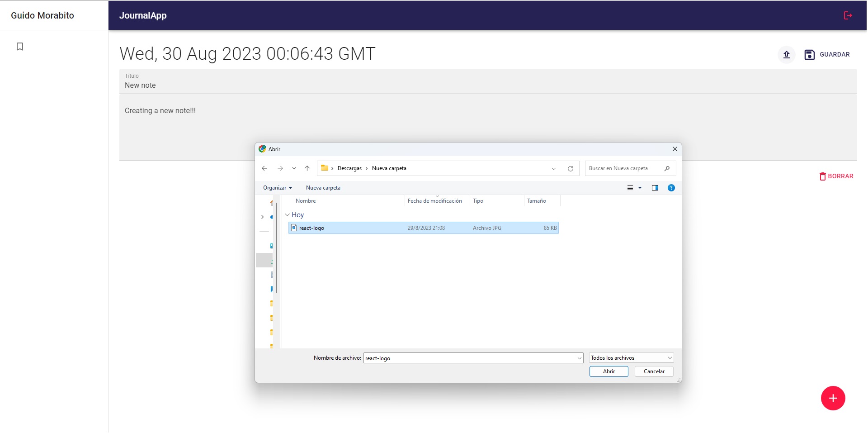Toggle the preview pane in the dialog
Viewport: 868px width, 433px height.
655,187
